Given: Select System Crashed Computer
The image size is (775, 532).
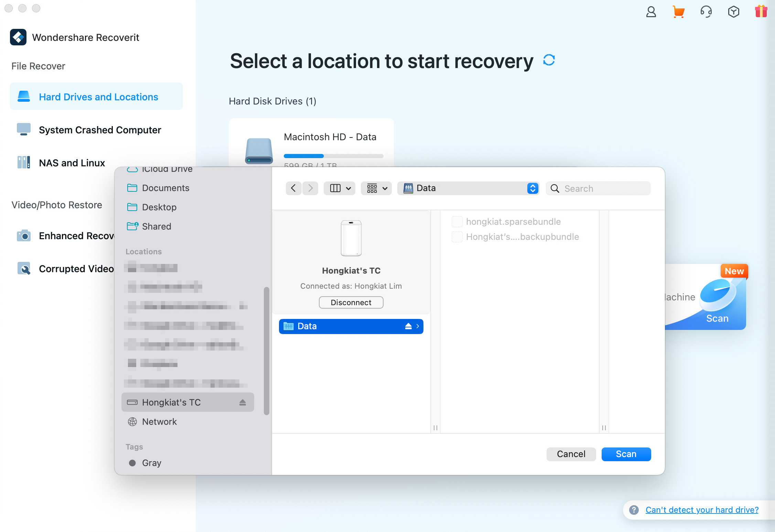Looking at the screenshot, I should 96,130.
